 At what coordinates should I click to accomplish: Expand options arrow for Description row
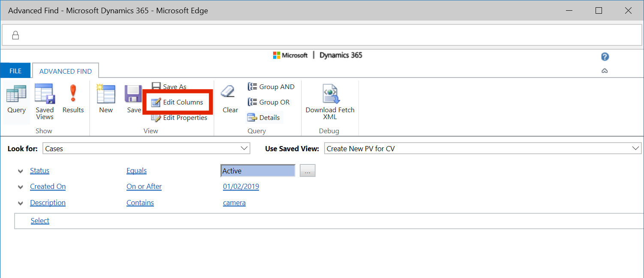[x=21, y=203]
